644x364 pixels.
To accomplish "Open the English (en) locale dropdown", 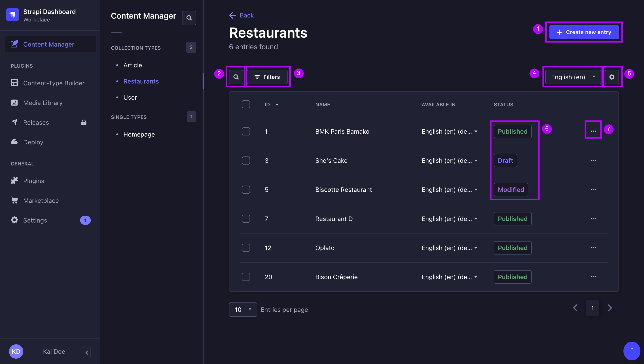I will (x=572, y=77).
